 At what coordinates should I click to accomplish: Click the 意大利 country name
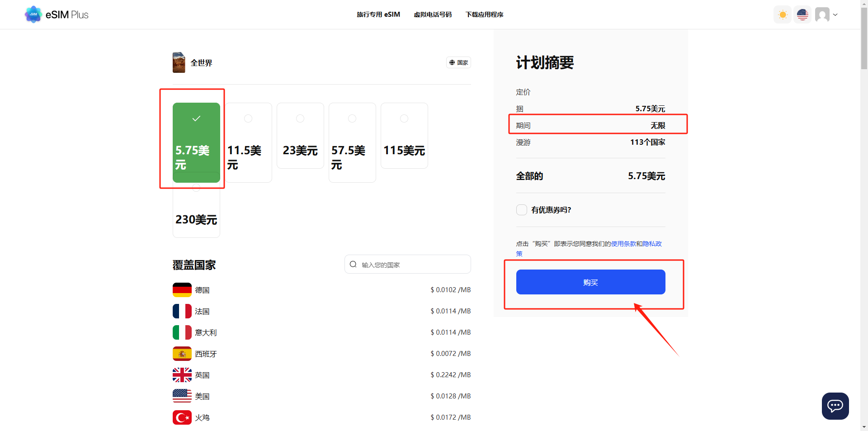[x=206, y=332]
